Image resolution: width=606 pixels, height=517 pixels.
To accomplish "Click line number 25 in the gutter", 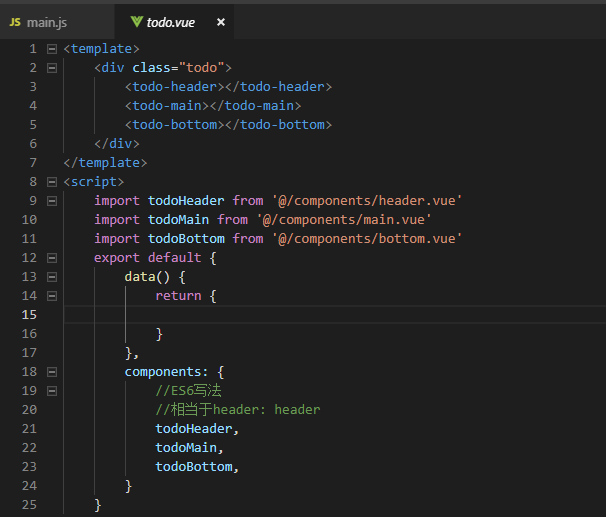I will pyautogui.click(x=29, y=505).
